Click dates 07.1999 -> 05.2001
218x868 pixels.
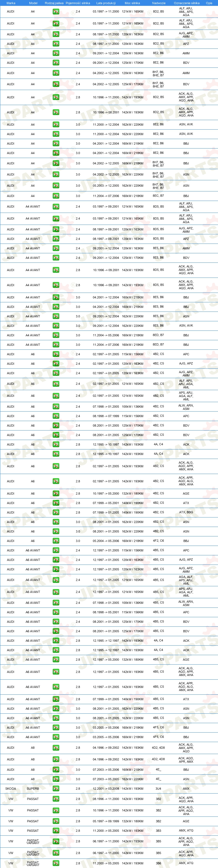[106, 503]
